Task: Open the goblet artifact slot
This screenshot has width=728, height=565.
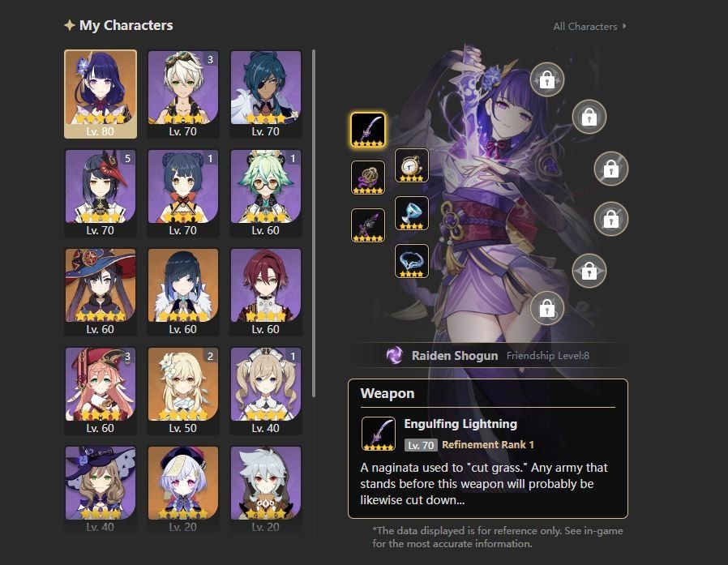Action: pos(411,213)
